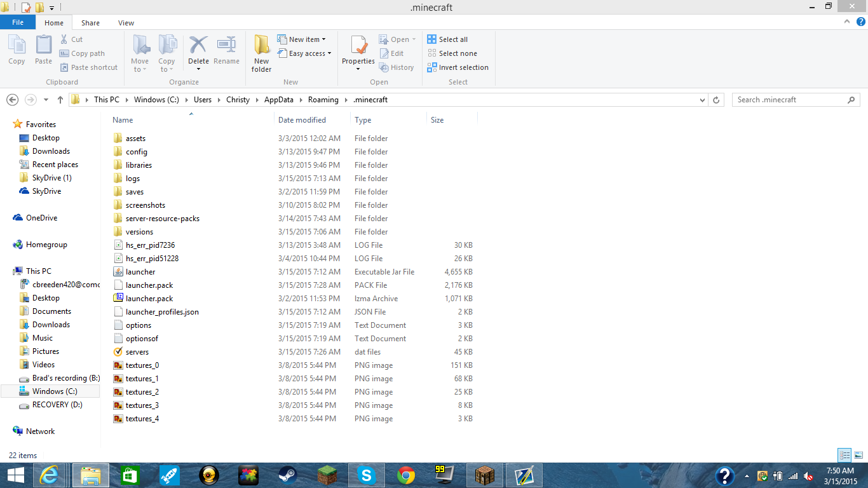Click in the Search .minecraft box

tap(796, 100)
